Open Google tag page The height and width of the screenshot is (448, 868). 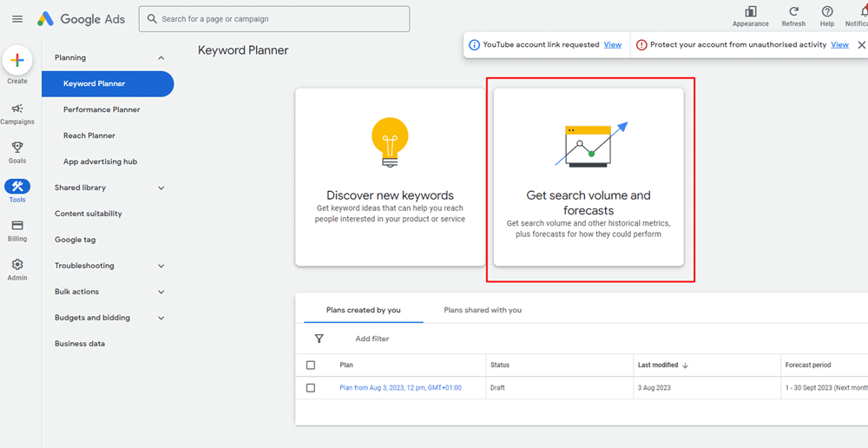(75, 240)
